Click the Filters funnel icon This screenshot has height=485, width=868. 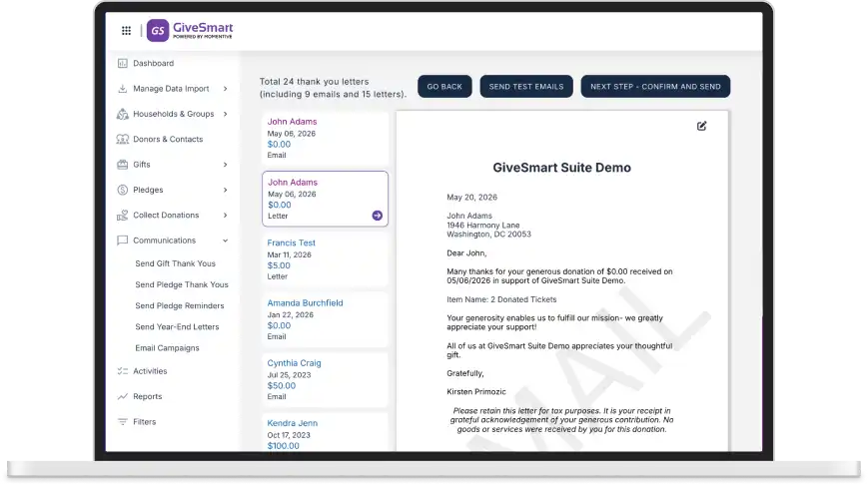point(122,422)
